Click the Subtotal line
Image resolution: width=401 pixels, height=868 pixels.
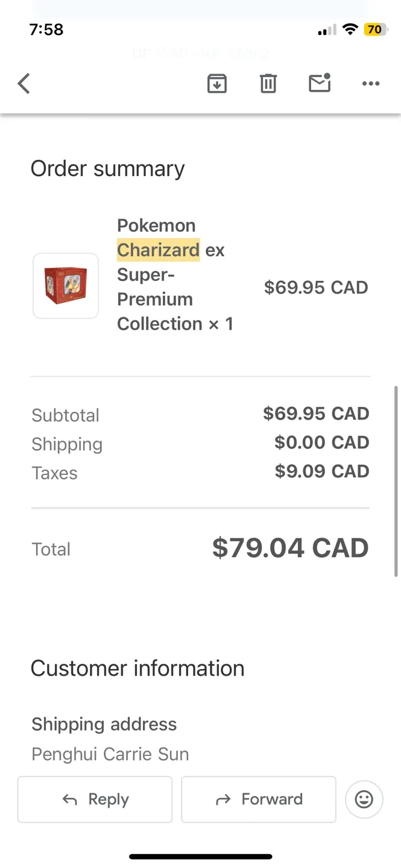tap(65, 415)
